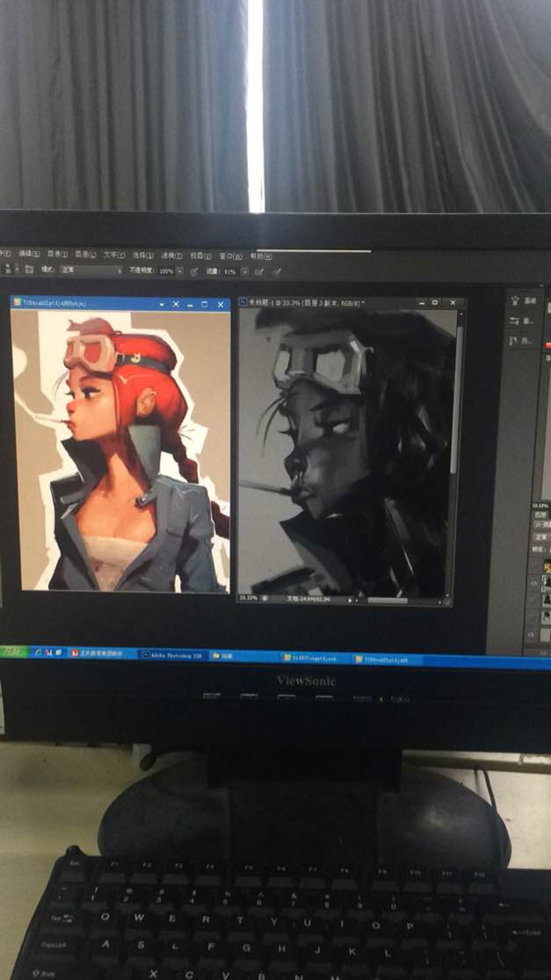Image resolution: width=551 pixels, height=980 pixels.
Task: Open the 滤镜 (Filter) menu
Action: pyautogui.click(x=171, y=256)
